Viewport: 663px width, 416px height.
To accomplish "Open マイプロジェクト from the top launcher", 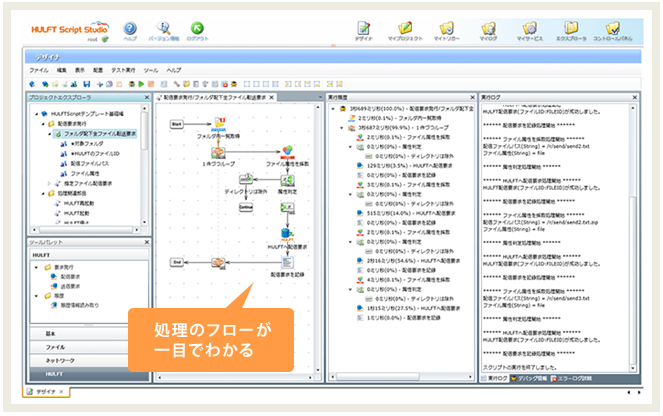I will coord(405,30).
